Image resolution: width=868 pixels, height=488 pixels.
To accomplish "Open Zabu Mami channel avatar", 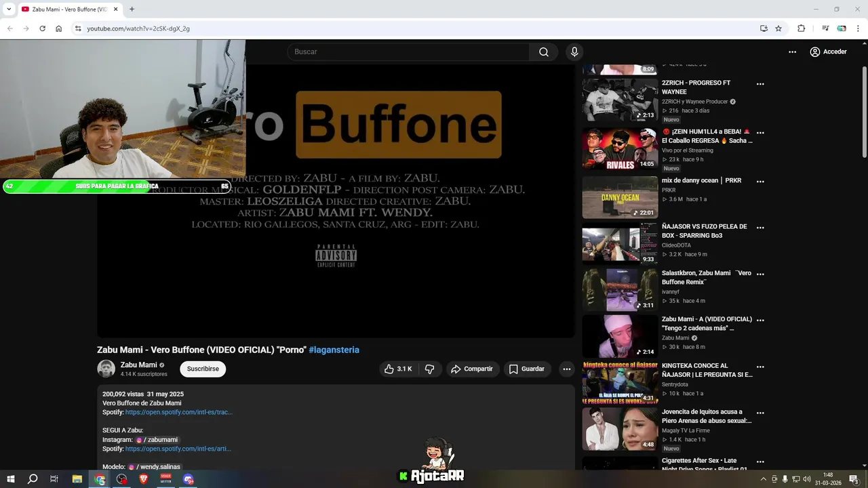I will 106,369.
